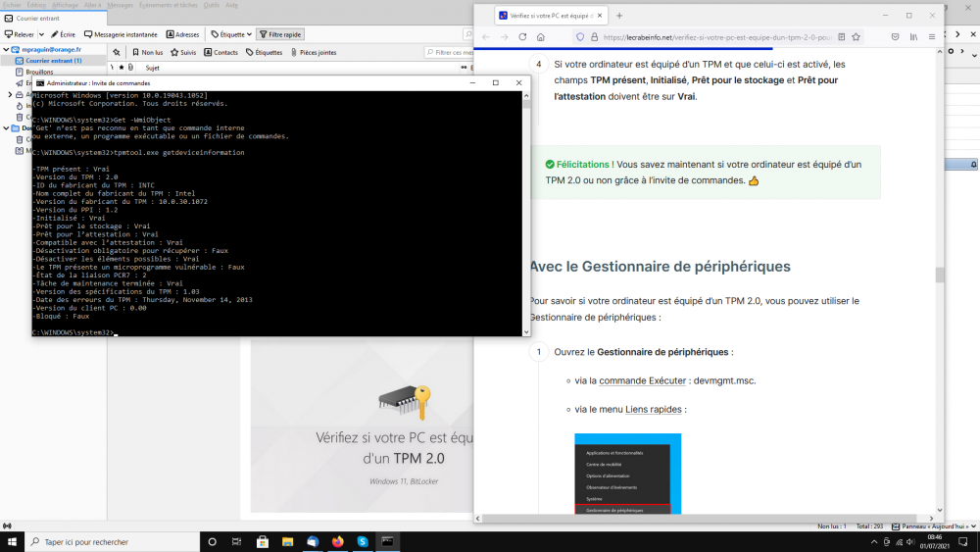Sort by the Sujet column header

[x=152, y=68]
